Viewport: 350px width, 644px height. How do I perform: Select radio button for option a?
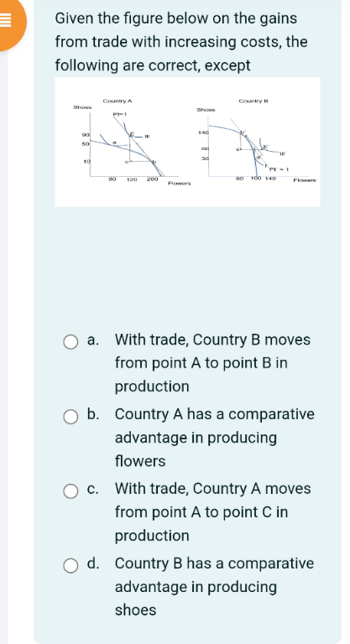pyautogui.click(x=71, y=342)
